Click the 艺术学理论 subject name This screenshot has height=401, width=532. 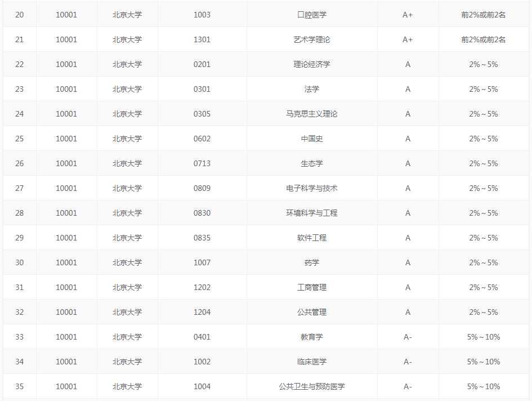(x=312, y=39)
